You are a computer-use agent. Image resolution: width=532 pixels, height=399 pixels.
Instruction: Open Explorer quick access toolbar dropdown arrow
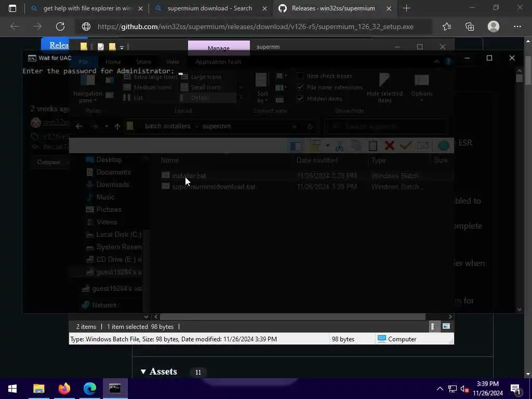[x=122, y=47]
